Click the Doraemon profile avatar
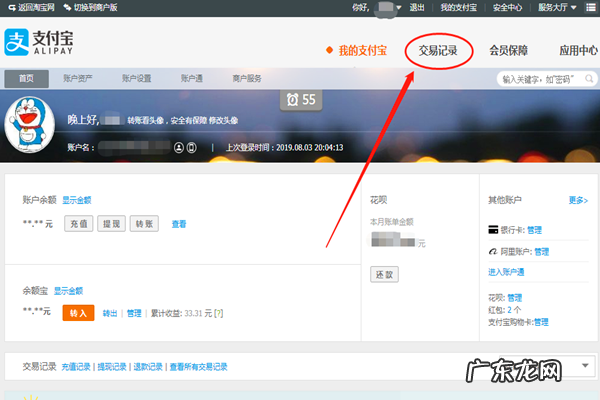Viewport: 600px width, 400px height. pyautogui.click(x=29, y=125)
